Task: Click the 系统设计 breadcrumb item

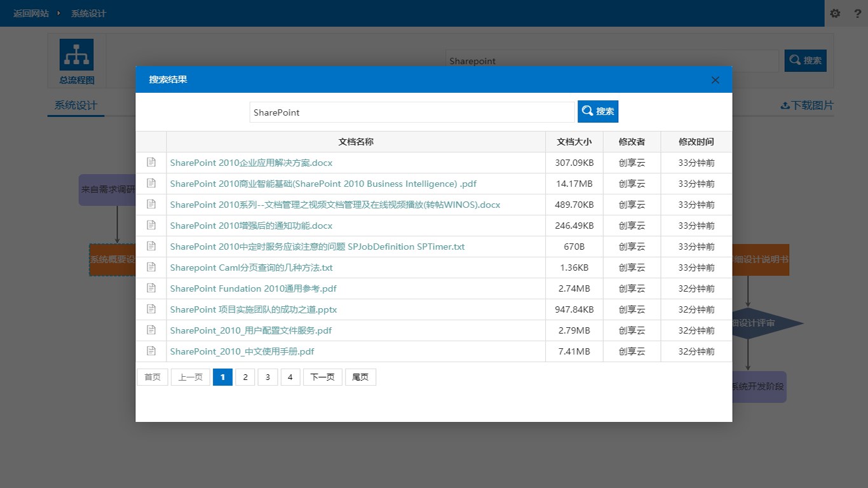Action: 88,13
